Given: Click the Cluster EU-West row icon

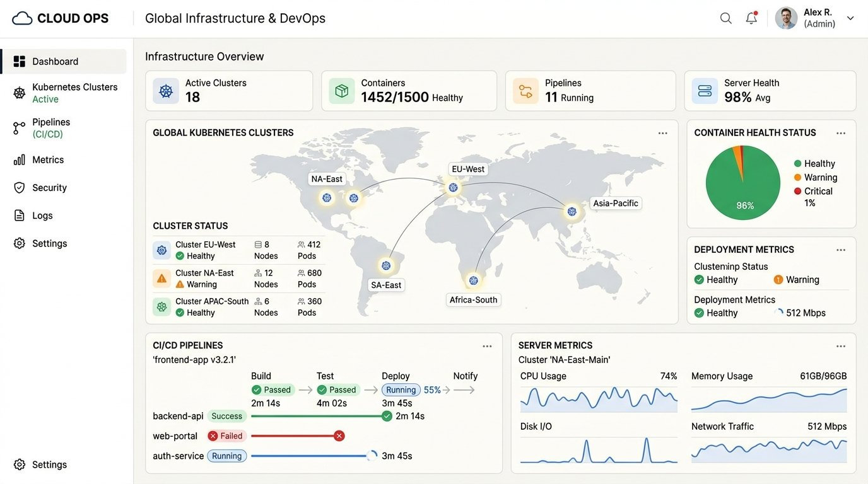Looking at the screenshot, I should coord(162,250).
